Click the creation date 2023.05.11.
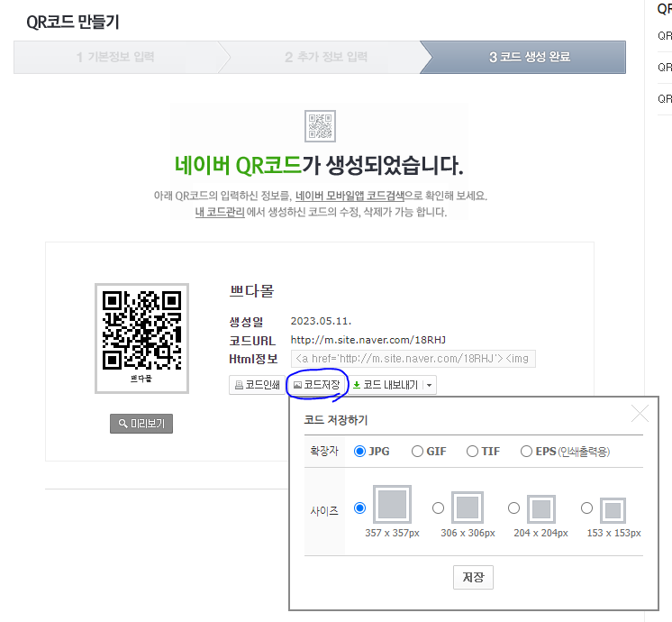This screenshot has width=672, height=622. click(321, 321)
